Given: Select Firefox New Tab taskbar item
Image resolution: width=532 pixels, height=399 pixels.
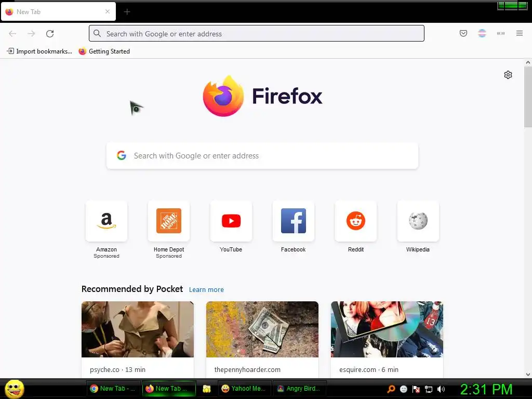Looking at the screenshot, I should point(169,389).
